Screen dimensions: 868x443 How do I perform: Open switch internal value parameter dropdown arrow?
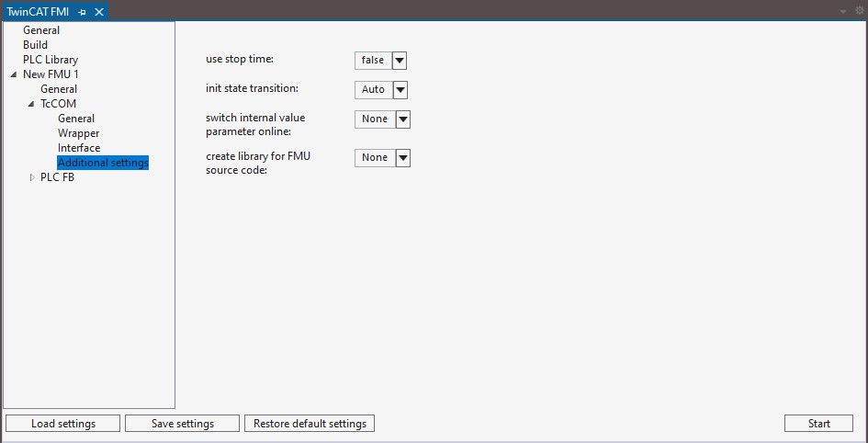(x=403, y=119)
